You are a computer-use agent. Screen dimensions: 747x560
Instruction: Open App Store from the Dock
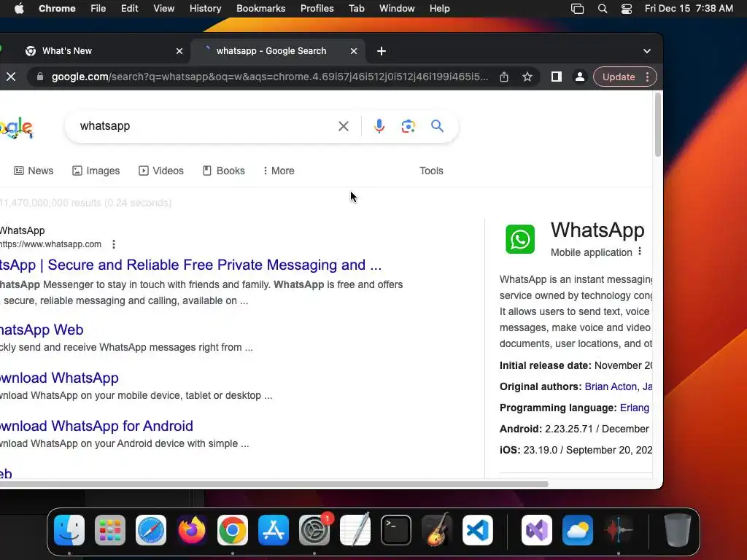point(274,530)
